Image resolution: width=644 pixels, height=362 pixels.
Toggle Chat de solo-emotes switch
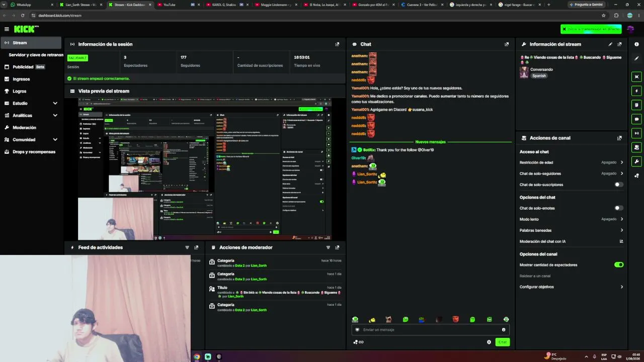(x=619, y=208)
